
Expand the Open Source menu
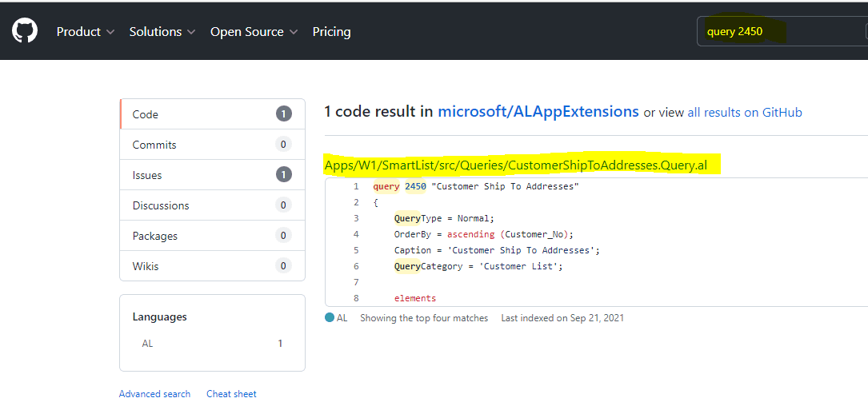tap(254, 31)
